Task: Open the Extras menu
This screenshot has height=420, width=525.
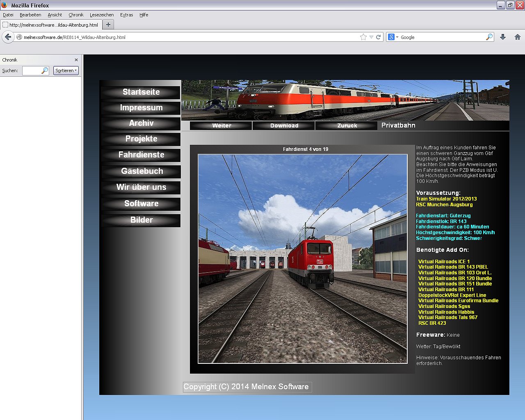Action: 126,15
